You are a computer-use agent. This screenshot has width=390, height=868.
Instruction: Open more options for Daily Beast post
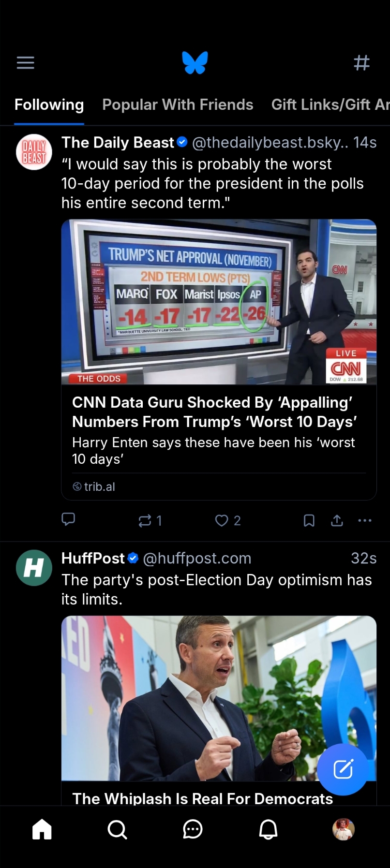pos(365,520)
